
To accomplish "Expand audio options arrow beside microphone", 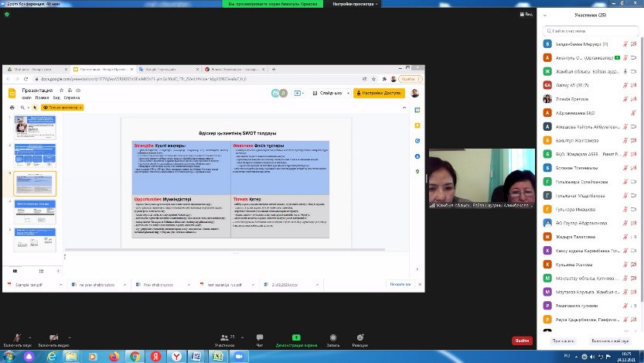I will (x=29, y=335).
